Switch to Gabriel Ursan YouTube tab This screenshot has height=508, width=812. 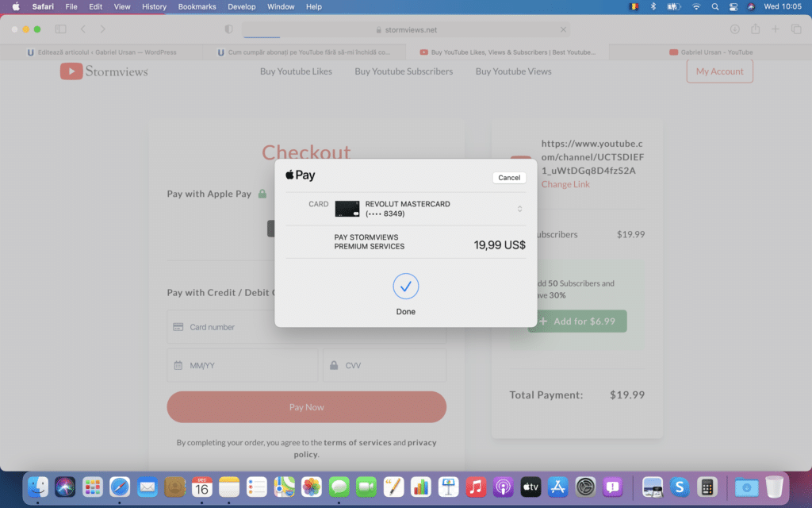[x=710, y=52]
